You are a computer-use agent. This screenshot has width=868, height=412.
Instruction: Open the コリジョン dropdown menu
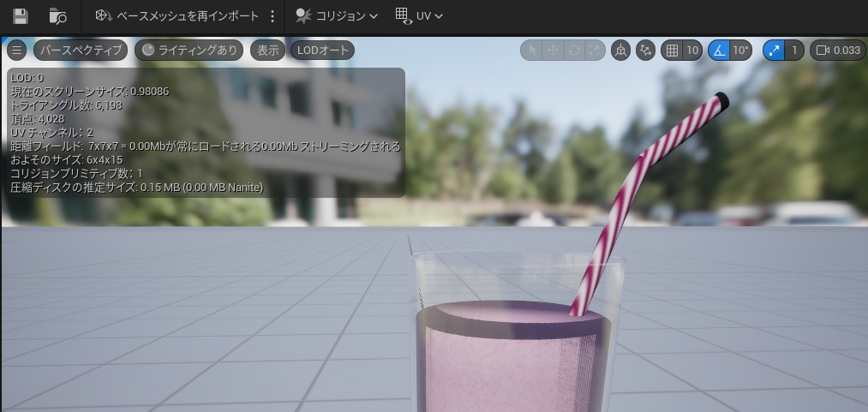pos(336,16)
